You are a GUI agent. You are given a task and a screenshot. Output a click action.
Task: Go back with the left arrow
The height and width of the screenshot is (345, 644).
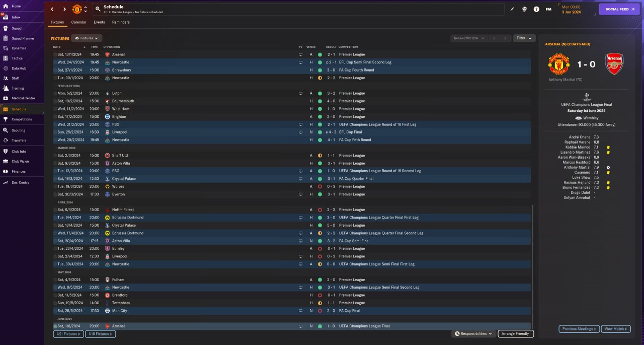click(x=52, y=9)
